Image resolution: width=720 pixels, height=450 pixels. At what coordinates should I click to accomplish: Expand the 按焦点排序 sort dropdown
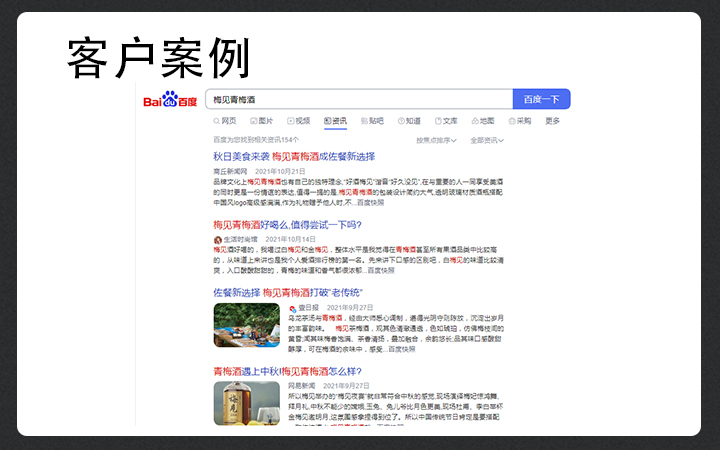[436, 140]
